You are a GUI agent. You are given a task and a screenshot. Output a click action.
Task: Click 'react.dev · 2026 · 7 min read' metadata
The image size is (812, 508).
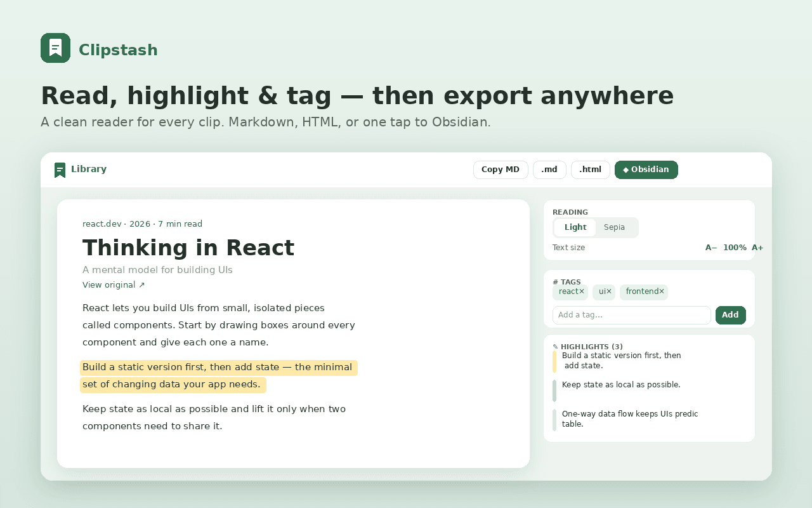click(143, 224)
